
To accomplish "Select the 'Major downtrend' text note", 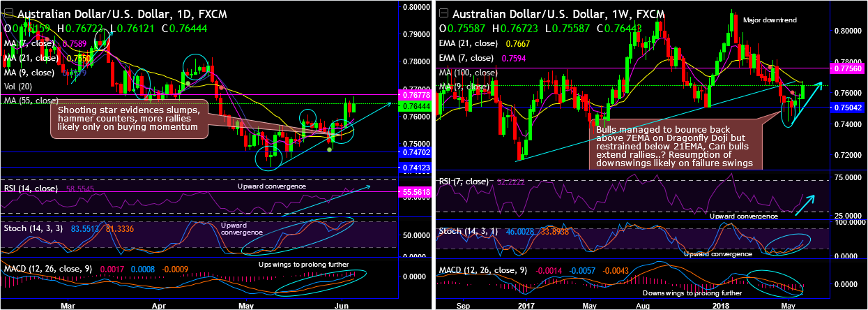I will click(x=769, y=21).
